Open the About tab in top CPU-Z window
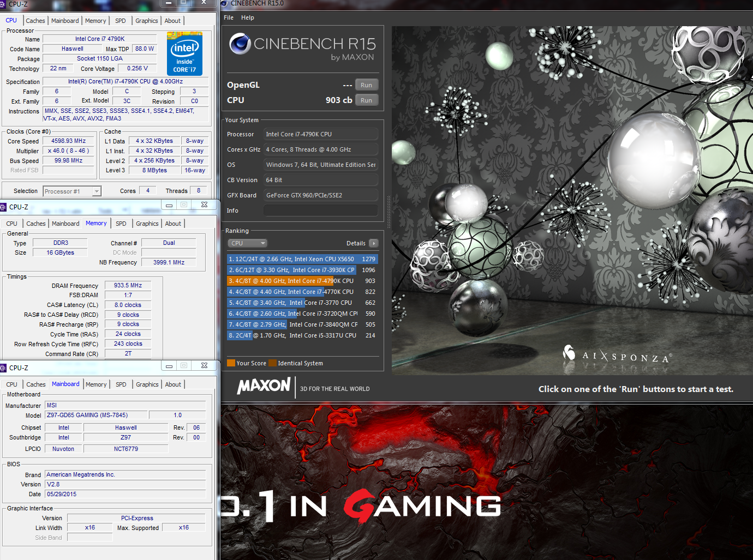The height and width of the screenshot is (560, 753). pos(172,21)
